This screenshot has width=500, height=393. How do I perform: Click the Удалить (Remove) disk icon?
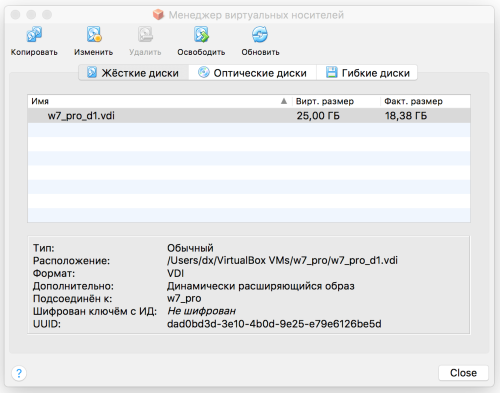point(145,34)
